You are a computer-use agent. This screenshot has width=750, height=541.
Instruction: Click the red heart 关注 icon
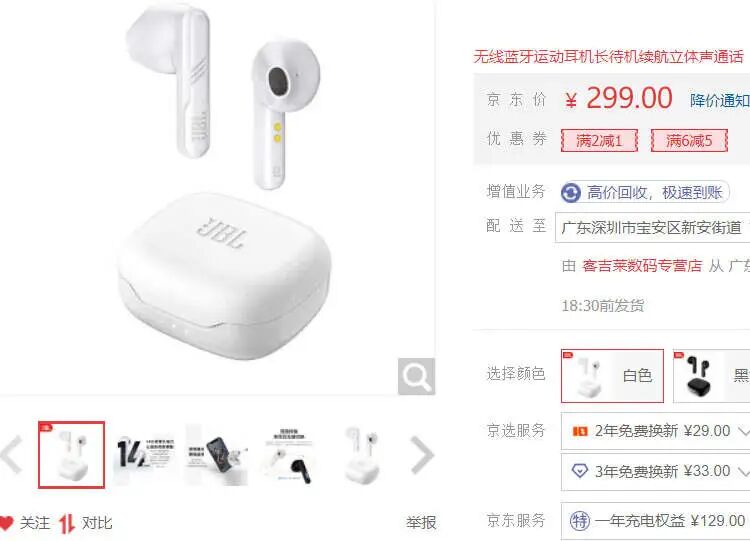6,522
